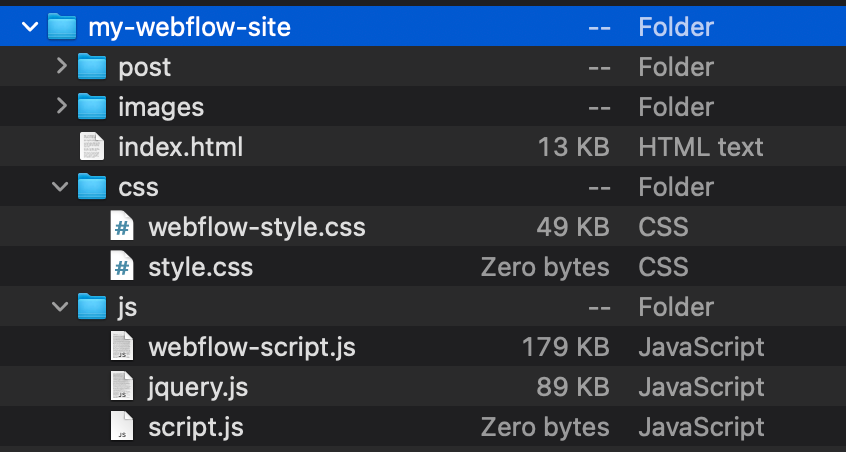Click the webflow-script.js file icon
The height and width of the screenshot is (452, 846).
122,346
